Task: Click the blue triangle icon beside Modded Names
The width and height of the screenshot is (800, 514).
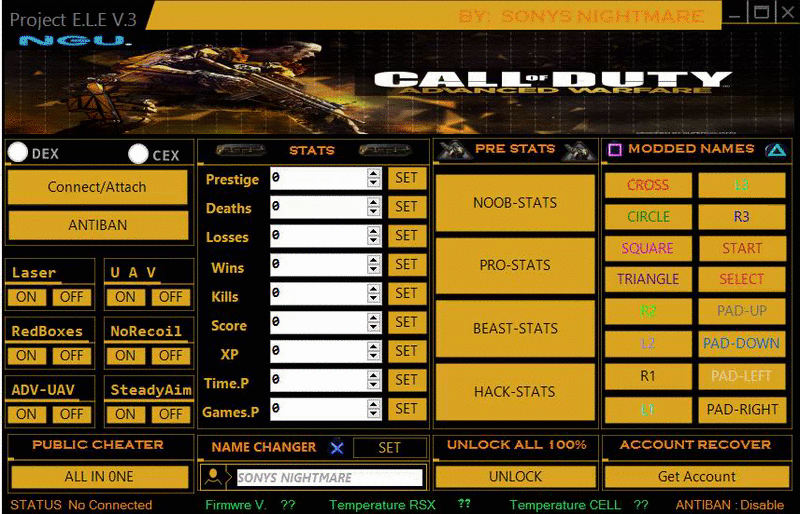Action: (x=776, y=150)
